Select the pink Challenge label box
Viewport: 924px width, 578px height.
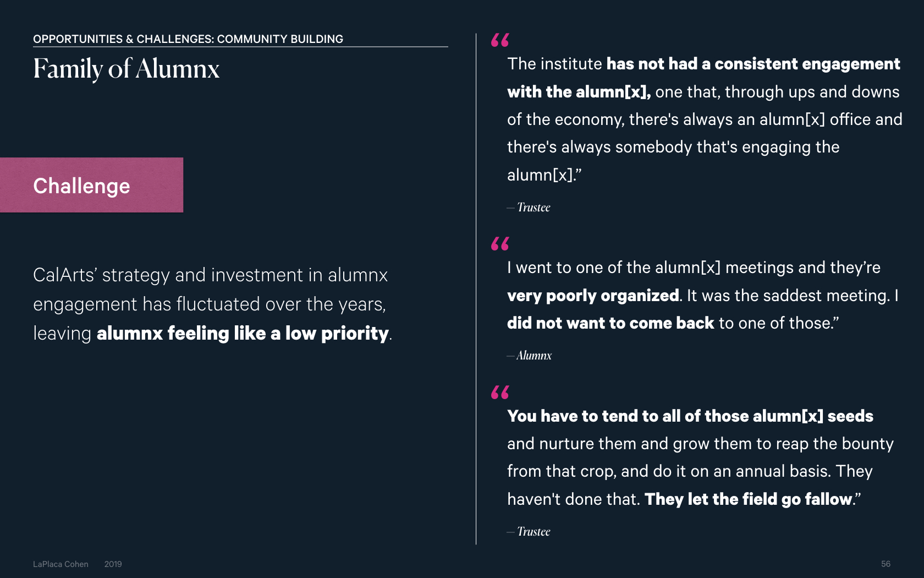click(x=91, y=185)
